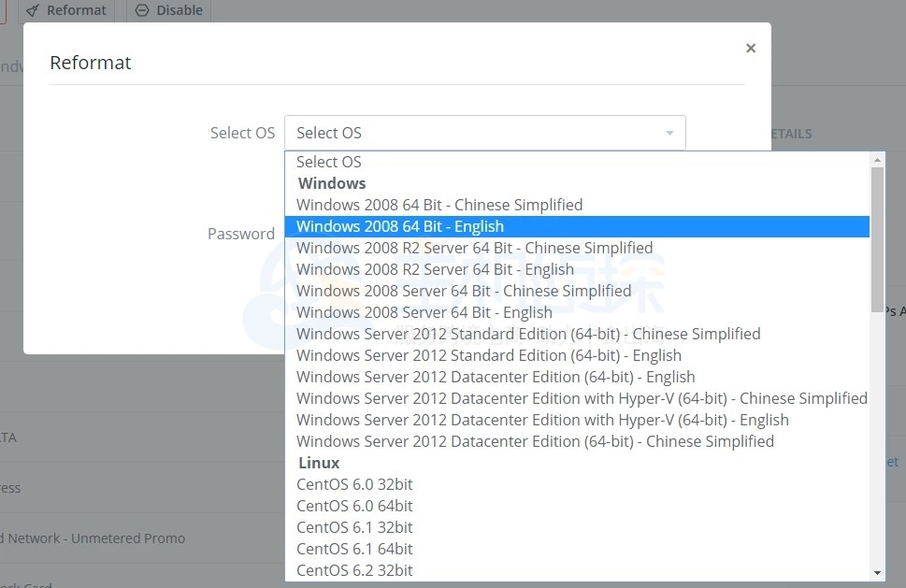Select the blank 'Select OS' placeholder option
The height and width of the screenshot is (588, 906).
click(329, 162)
